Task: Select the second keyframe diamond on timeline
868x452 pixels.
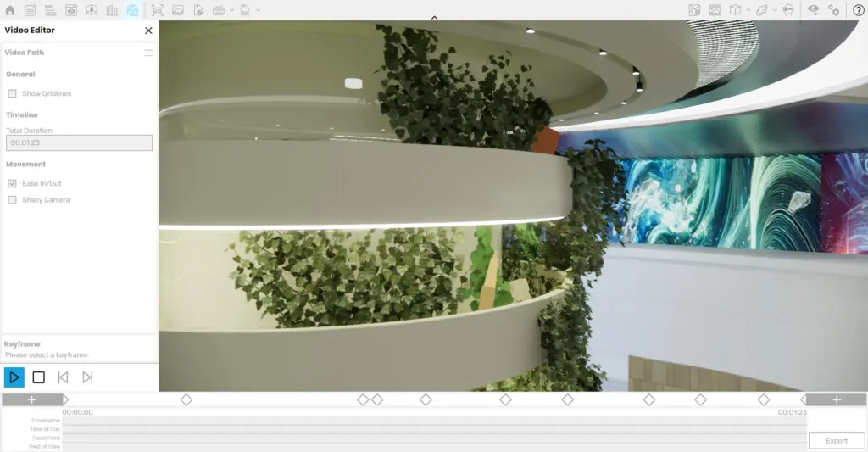Action: [186, 399]
